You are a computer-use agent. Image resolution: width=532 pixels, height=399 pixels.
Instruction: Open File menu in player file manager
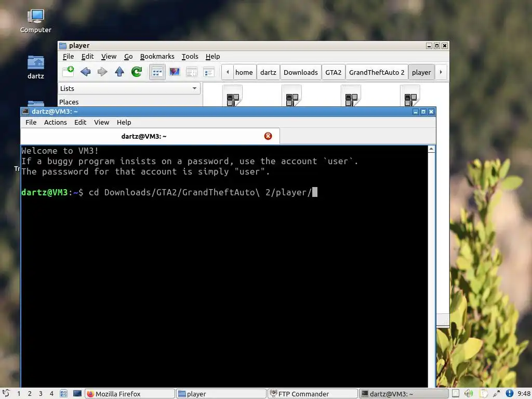68,56
